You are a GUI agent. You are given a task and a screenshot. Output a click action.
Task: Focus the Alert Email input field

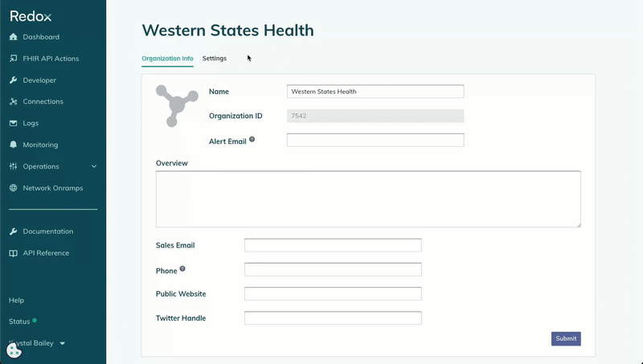pos(375,140)
